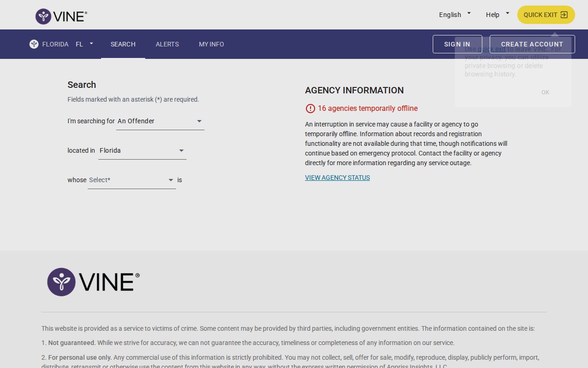Open the View Agency Status link
Image resolution: width=588 pixels, height=368 pixels.
[337, 178]
